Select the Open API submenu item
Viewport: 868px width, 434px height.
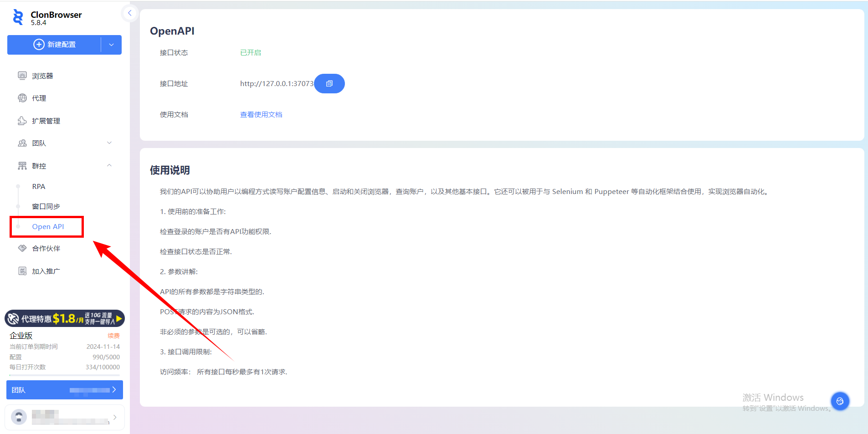pyautogui.click(x=48, y=226)
